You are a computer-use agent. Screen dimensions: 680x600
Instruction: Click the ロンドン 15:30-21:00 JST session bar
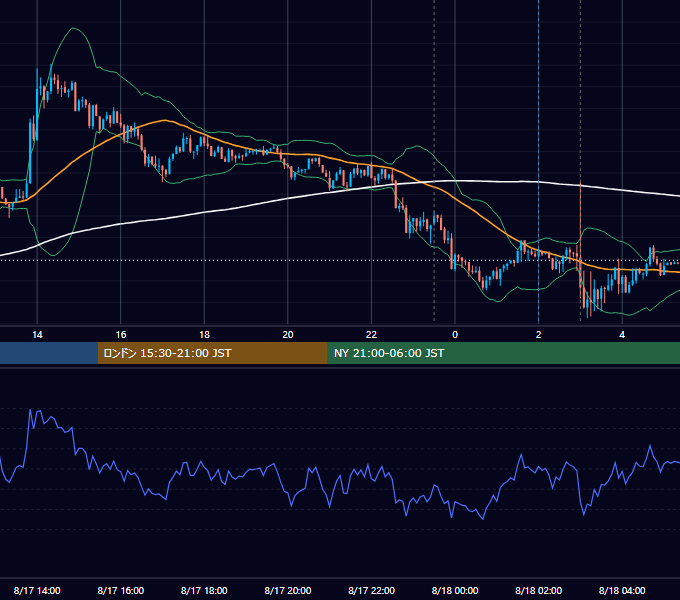tap(212, 353)
